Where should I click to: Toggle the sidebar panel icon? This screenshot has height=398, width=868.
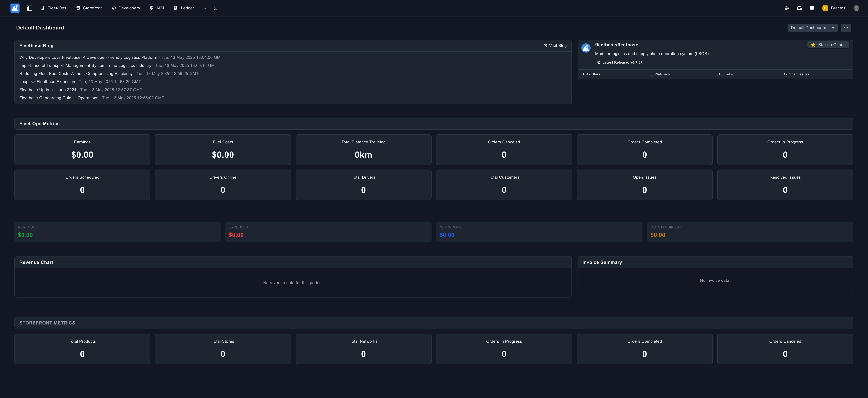[x=30, y=8]
